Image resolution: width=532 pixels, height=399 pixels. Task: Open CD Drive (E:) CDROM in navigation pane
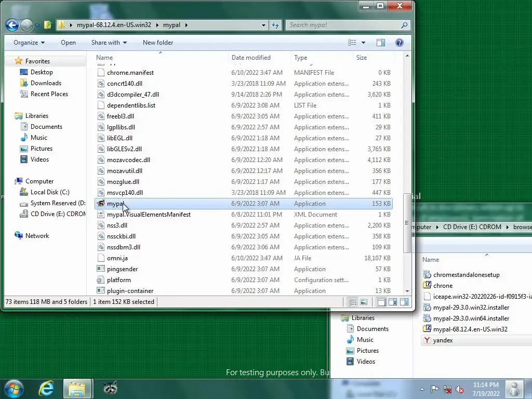click(52, 214)
